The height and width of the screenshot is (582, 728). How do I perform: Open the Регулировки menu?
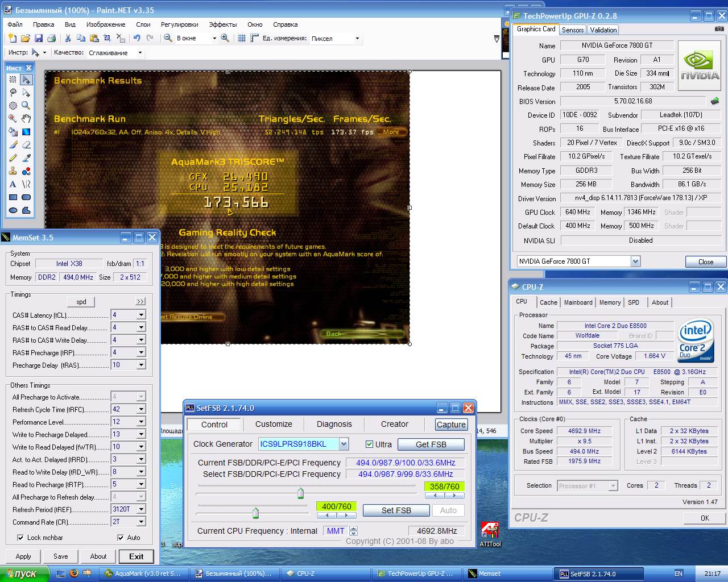tap(180, 24)
